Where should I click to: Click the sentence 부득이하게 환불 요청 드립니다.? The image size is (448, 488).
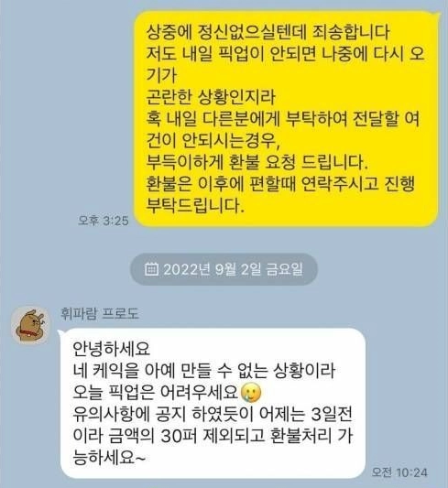(x=257, y=162)
